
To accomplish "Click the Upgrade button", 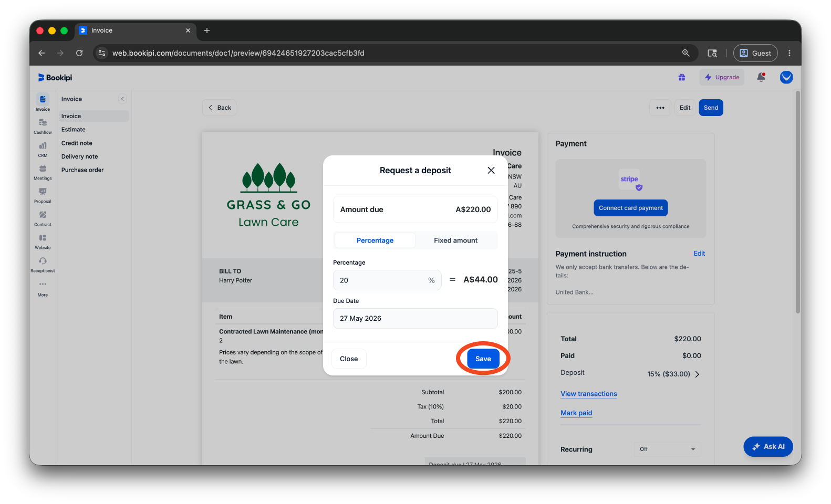I will click(722, 77).
